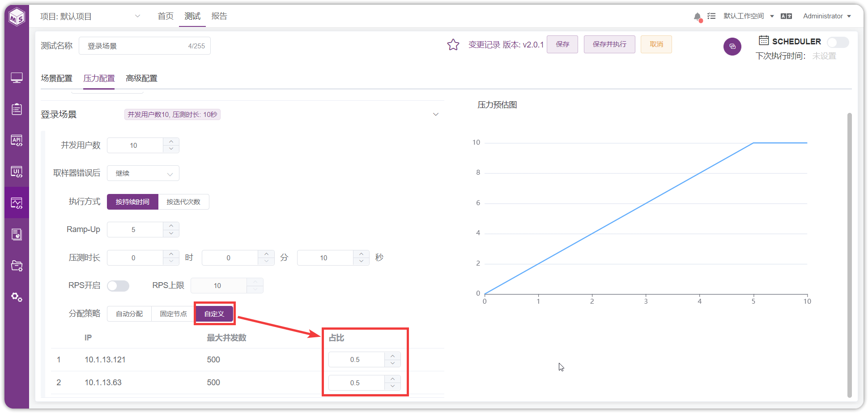
Task: Click the MeterSphere logo icon
Action: pyautogui.click(x=17, y=17)
